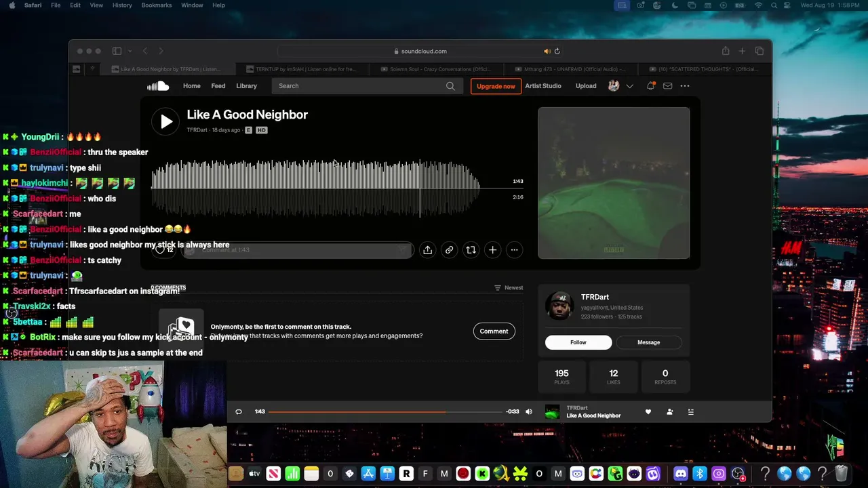Click the Comment button
Image resolution: width=868 pixels, height=488 pixels.
[494, 331]
